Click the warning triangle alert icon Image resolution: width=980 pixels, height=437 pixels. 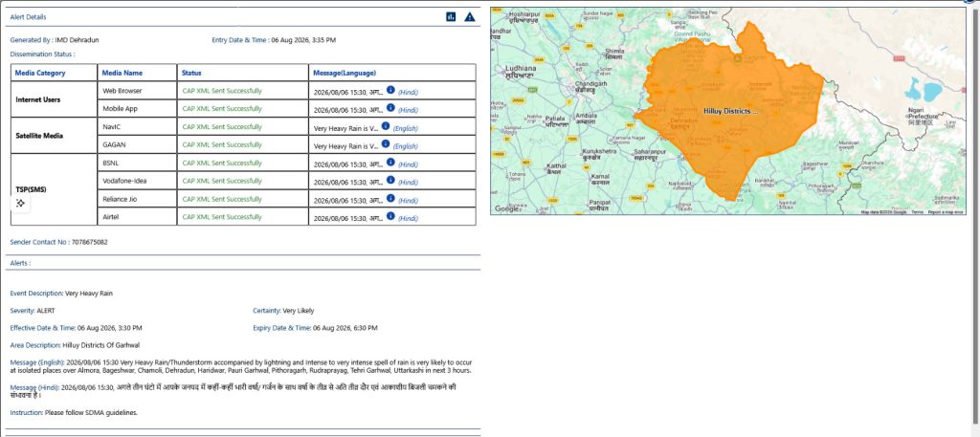pyautogui.click(x=469, y=17)
